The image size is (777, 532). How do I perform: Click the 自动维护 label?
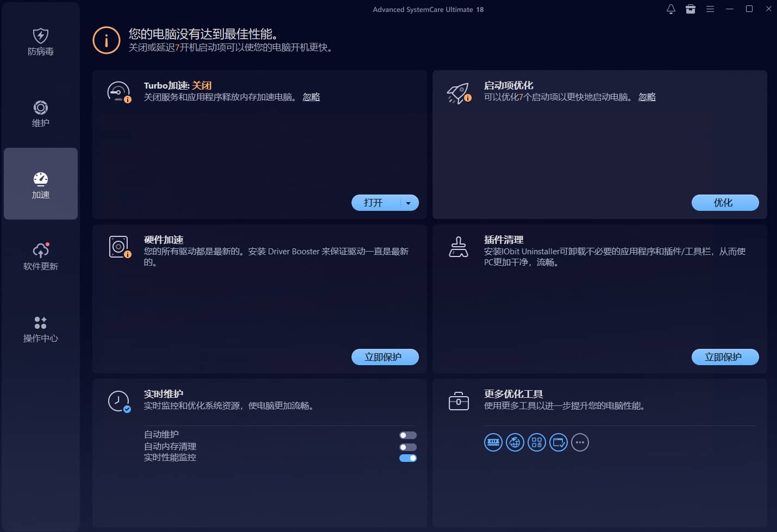[x=161, y=434]
